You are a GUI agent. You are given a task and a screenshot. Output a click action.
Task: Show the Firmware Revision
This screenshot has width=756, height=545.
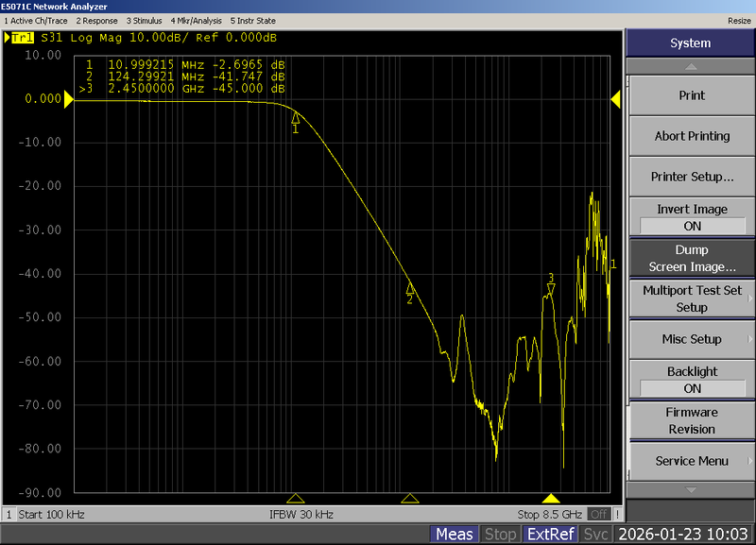tap(691, 419)
